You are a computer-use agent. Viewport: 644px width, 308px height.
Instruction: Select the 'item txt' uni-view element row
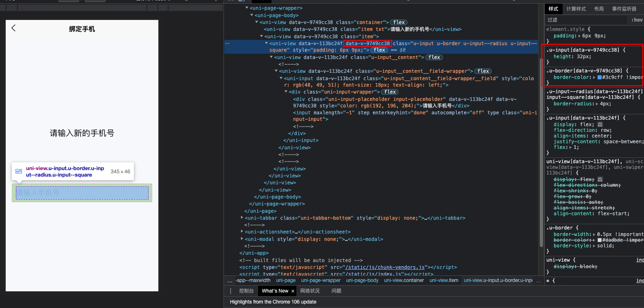(363, 29)
